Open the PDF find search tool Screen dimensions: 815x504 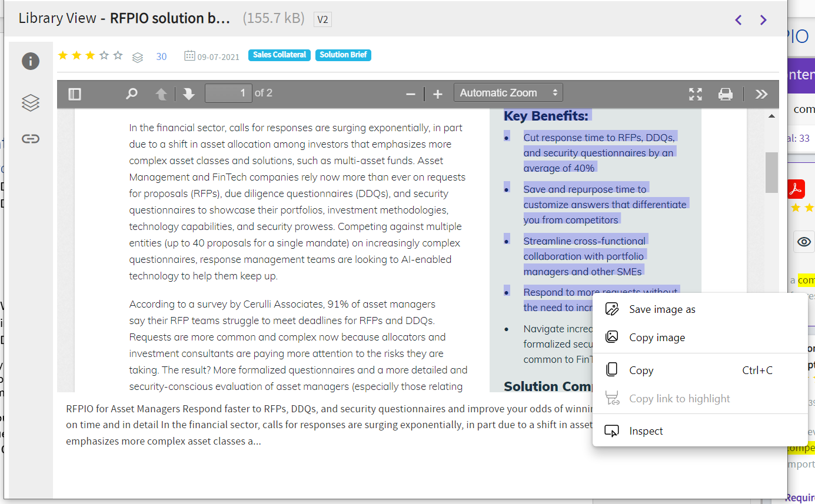point(132,94)
